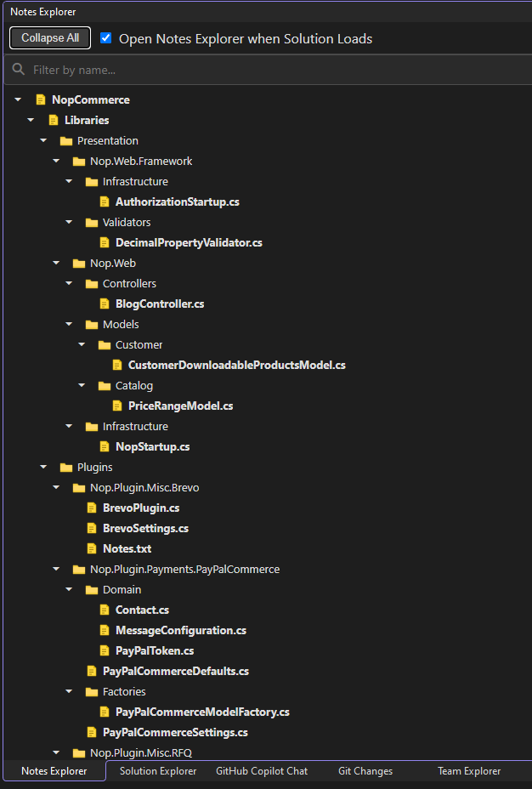Click the folder icon beside Nop.Plugin.Payments.PayPalCommerce
The width and height of the screenshot is (532, 789).
(x=78, y=570)
